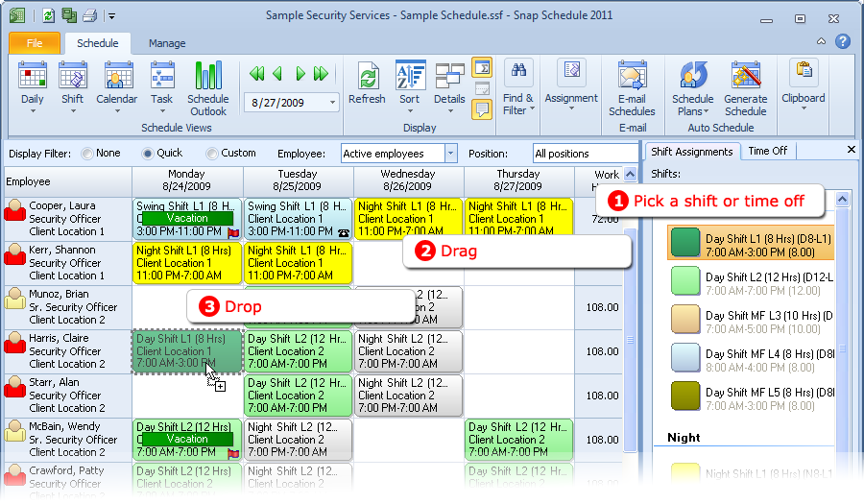Open the Position filter combo box

click(x=586, y=154)
